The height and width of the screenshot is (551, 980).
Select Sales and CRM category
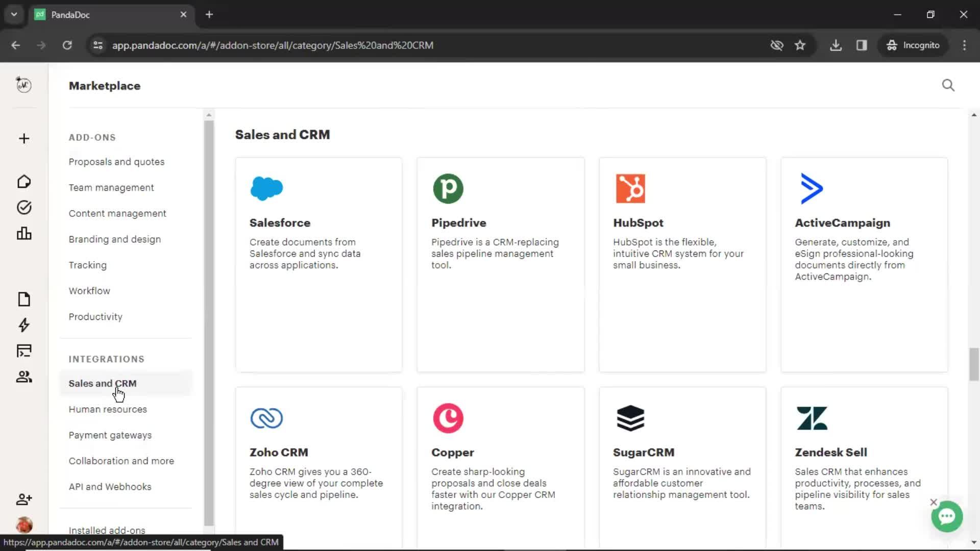tap(103, 384)
